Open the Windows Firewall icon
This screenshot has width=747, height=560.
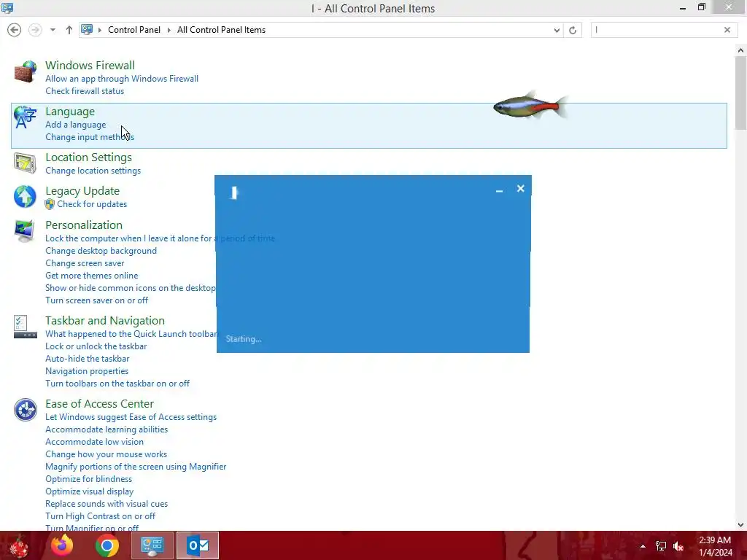(25, 72)
